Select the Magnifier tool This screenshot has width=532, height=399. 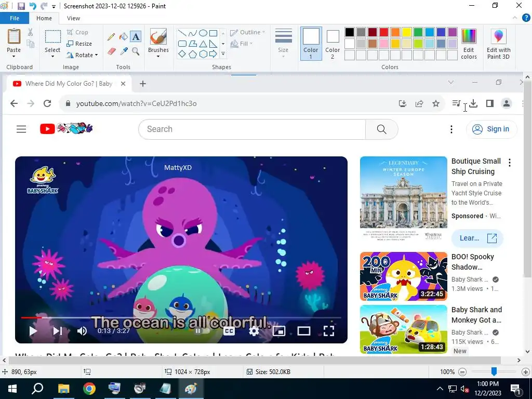coord(136,51)
